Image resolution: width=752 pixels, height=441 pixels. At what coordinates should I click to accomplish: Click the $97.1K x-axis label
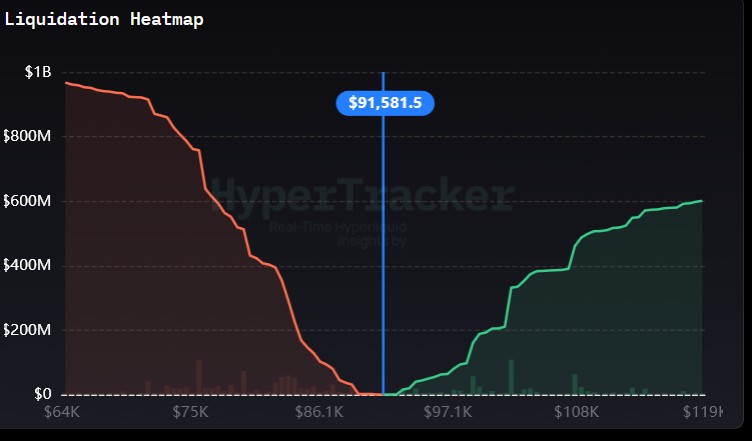[x=448, y=413]
